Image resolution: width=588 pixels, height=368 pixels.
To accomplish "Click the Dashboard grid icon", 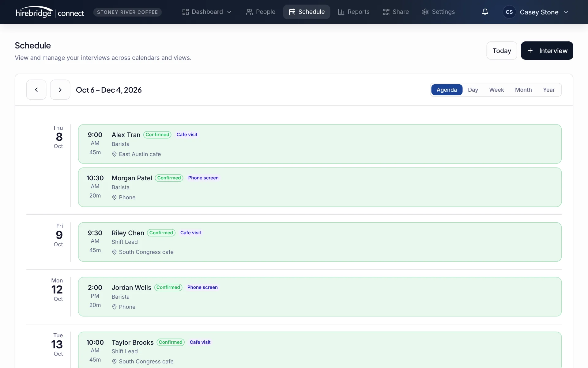I will [185, 12].
